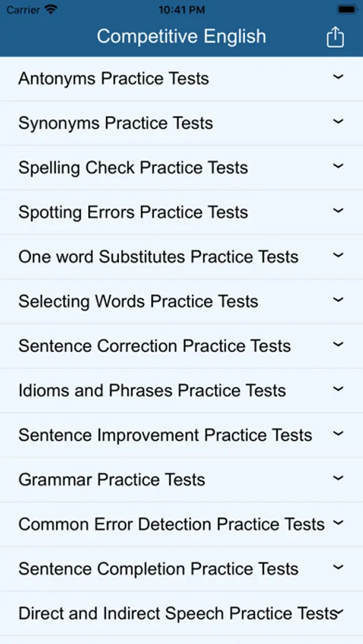Select Sentence Completion Practice Tests label
The width and height of the screenshot is (363, 644).
[158, 569]
